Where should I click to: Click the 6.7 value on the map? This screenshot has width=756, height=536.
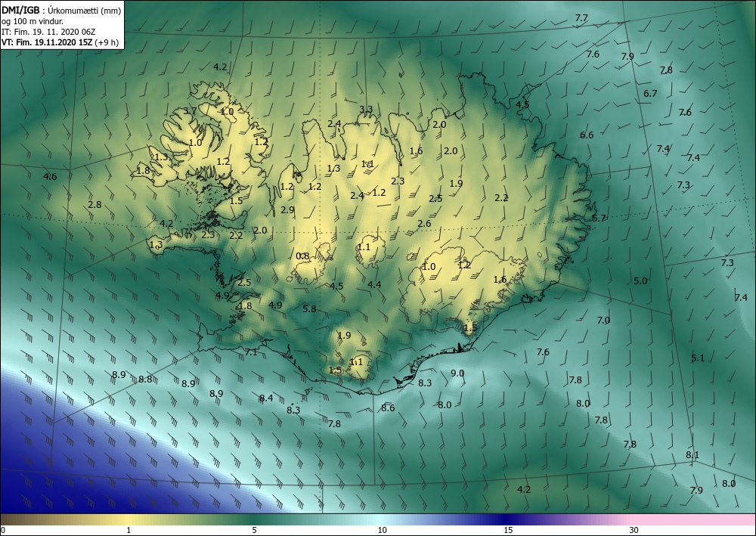pyautogui.click(x=650, y=93)
